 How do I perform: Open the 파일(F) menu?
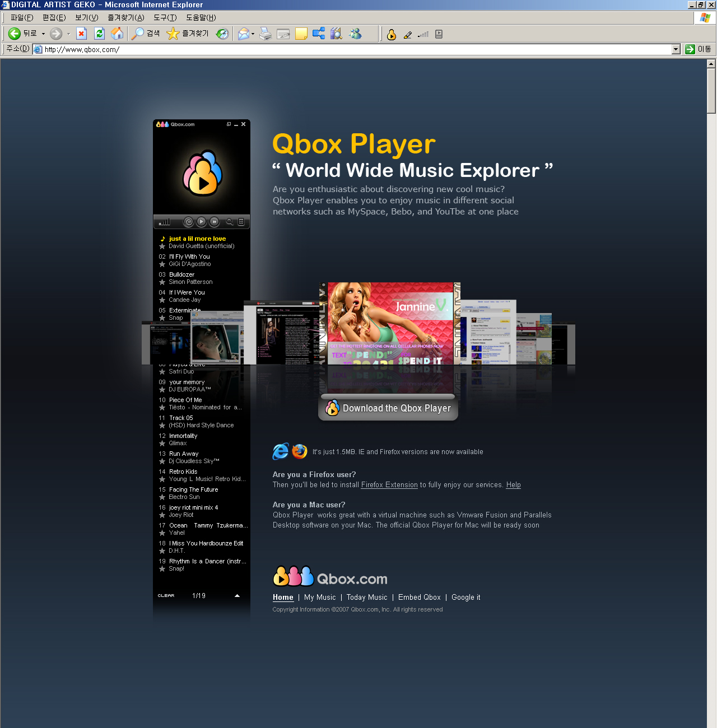[22, 17]
